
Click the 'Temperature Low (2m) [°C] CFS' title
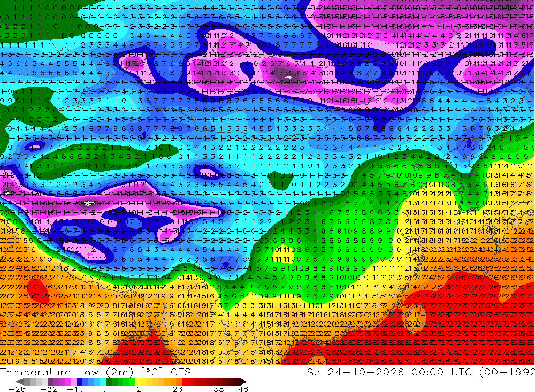click(96, 372)
